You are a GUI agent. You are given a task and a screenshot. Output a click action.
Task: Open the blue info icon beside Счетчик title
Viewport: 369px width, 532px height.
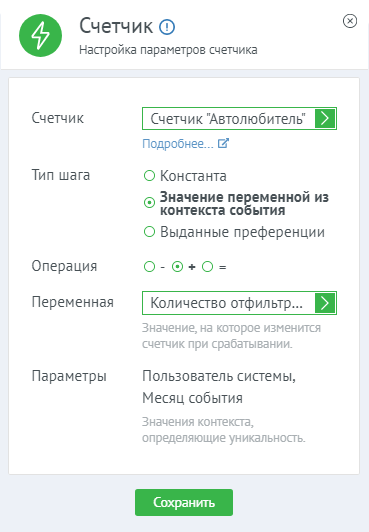167,27
